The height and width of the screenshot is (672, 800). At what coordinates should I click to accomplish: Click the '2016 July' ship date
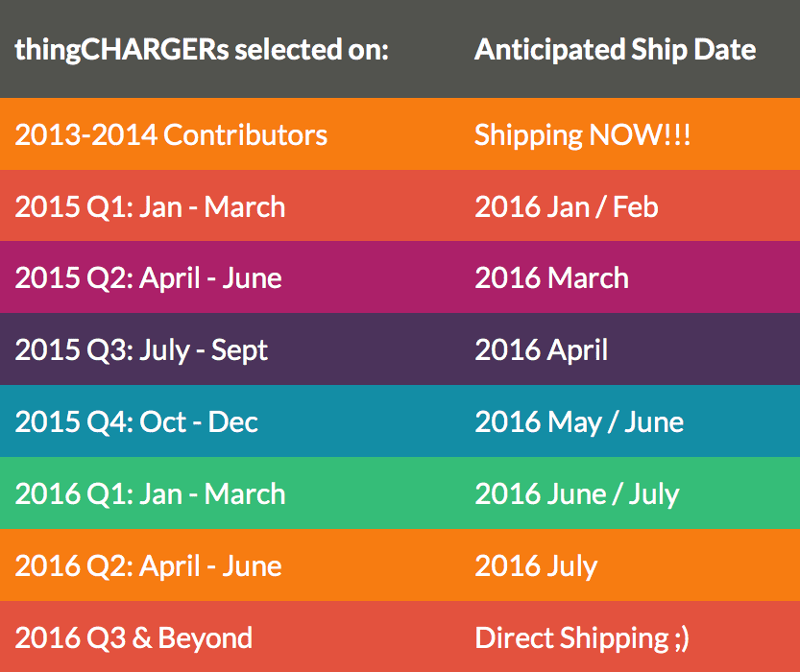click(x=536, y=567)
